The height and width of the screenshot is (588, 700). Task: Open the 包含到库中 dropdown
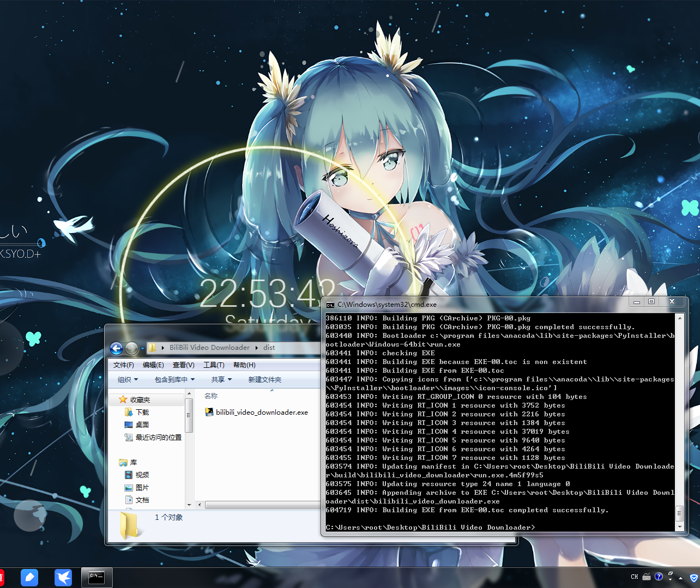pos(174,380)
